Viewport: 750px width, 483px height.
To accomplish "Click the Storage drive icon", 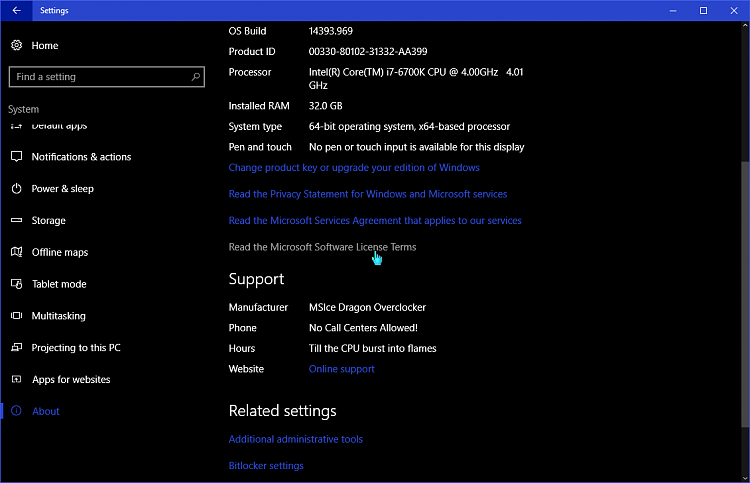I will tap(17, 220).
